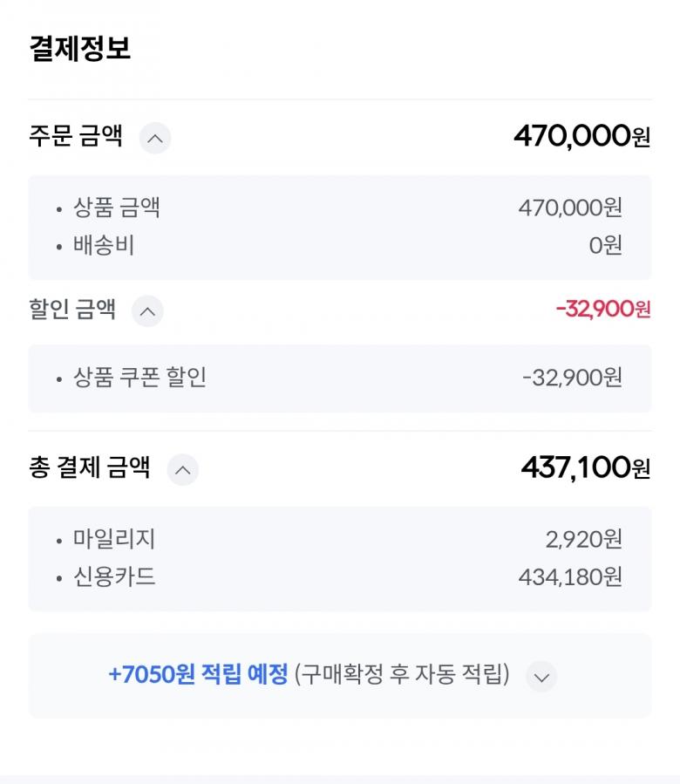
Task: Click the 2,920원 mileage value
Action: (x=583, y=540)
